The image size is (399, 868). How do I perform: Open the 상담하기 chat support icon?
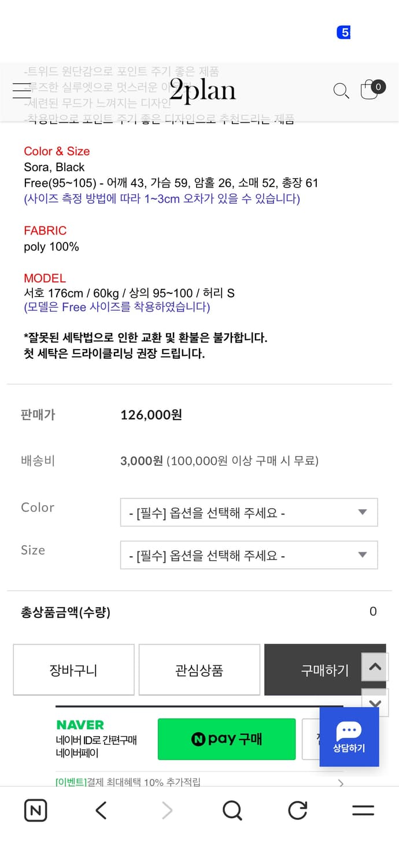coord(349,735)
